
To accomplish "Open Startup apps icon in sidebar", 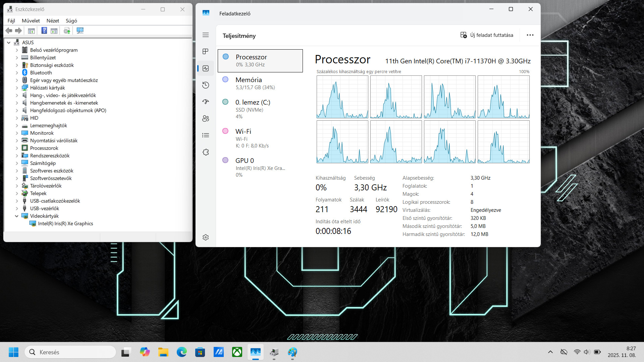I will tap(206, 102).
